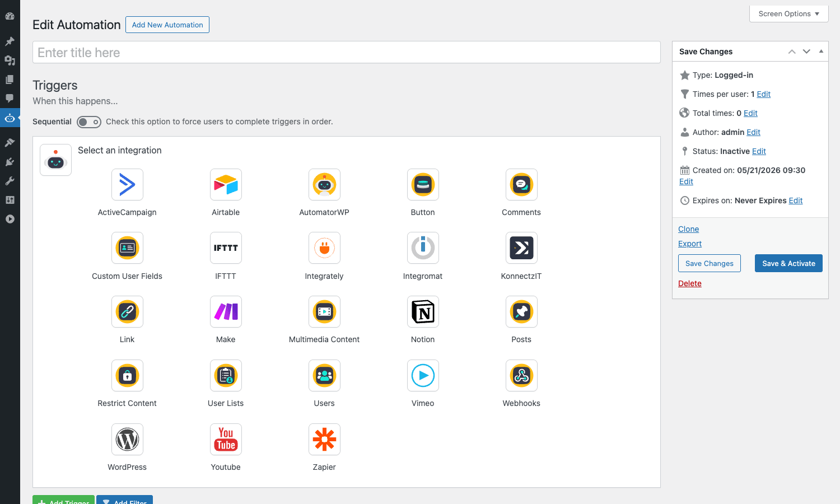Pick the Link integration icon
840x504 pixels.
pyautogui.click(x=127, y=311)
